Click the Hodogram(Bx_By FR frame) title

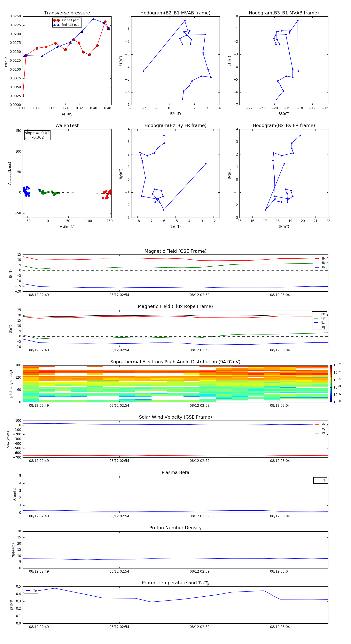click(x=284, y=125)
